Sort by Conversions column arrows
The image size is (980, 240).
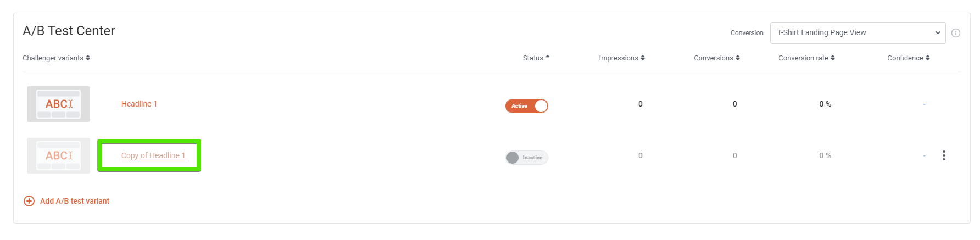[738, 58]
